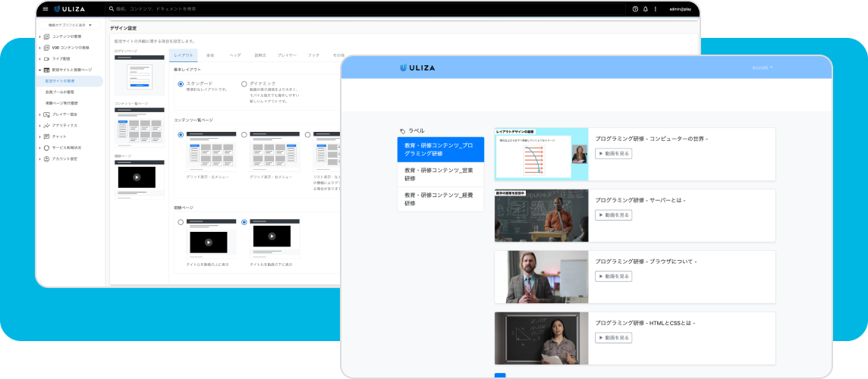Viewport: 868px width, 379px height.
Task: Open 配信サイトの管理 in the sidebar
Action: coord(70,81)
